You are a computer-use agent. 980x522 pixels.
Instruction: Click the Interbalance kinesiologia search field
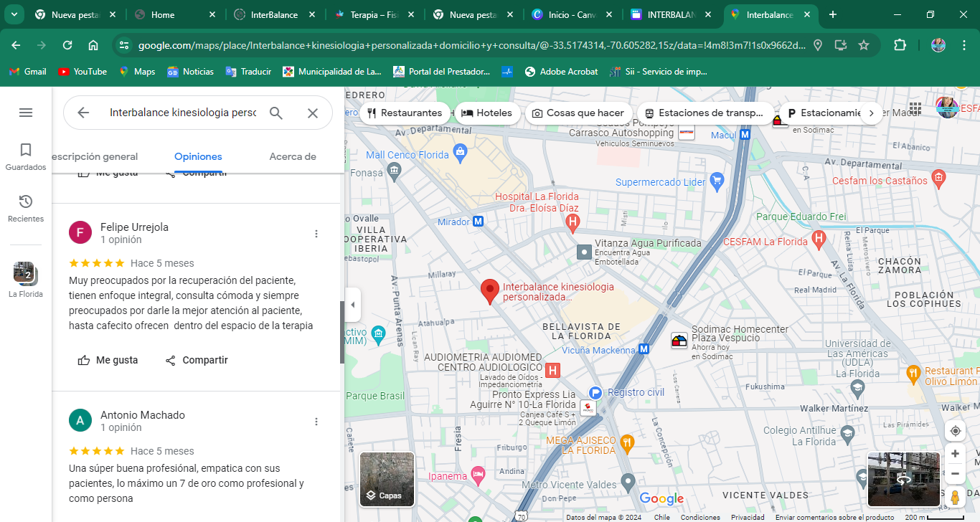point(182,113)
